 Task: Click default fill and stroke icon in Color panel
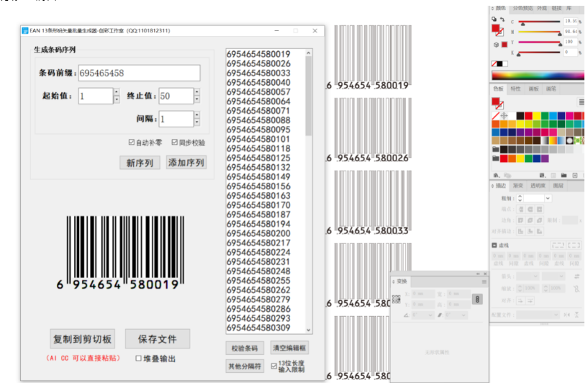[x=494, y=19]
